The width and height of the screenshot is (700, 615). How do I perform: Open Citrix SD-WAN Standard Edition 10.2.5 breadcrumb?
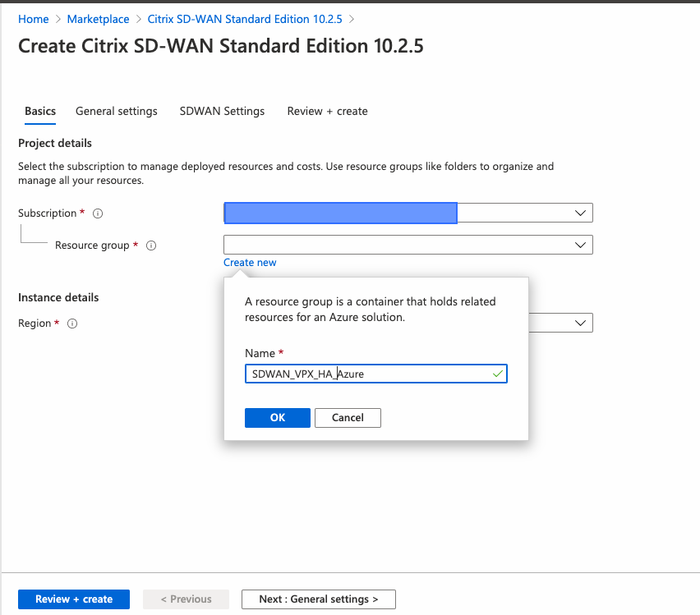245,19
